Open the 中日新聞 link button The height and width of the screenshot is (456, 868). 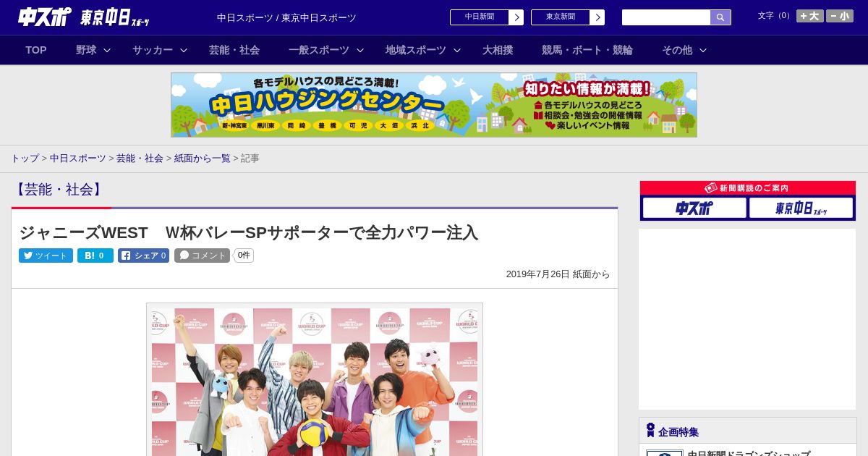(487, 17)
